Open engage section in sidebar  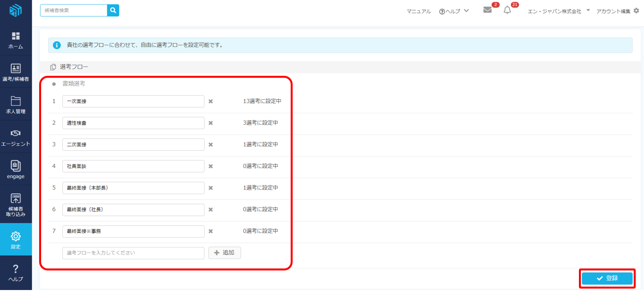click(16, 170)
